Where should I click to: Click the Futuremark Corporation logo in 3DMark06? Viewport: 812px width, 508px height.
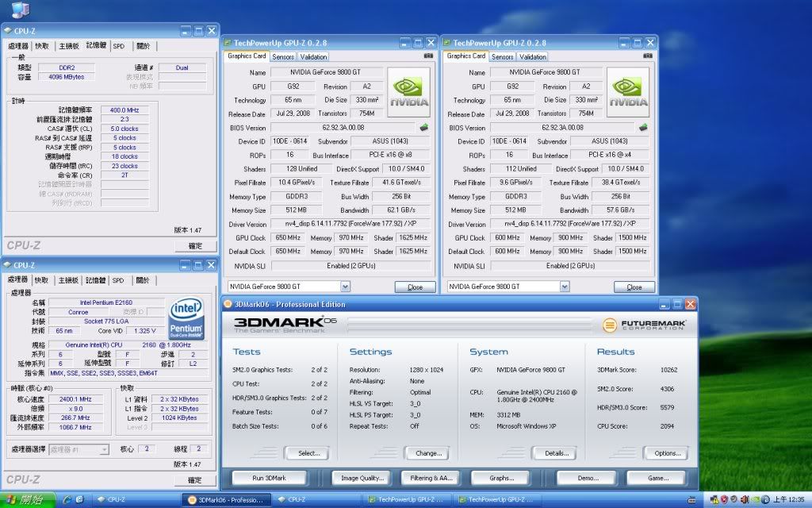644,325
